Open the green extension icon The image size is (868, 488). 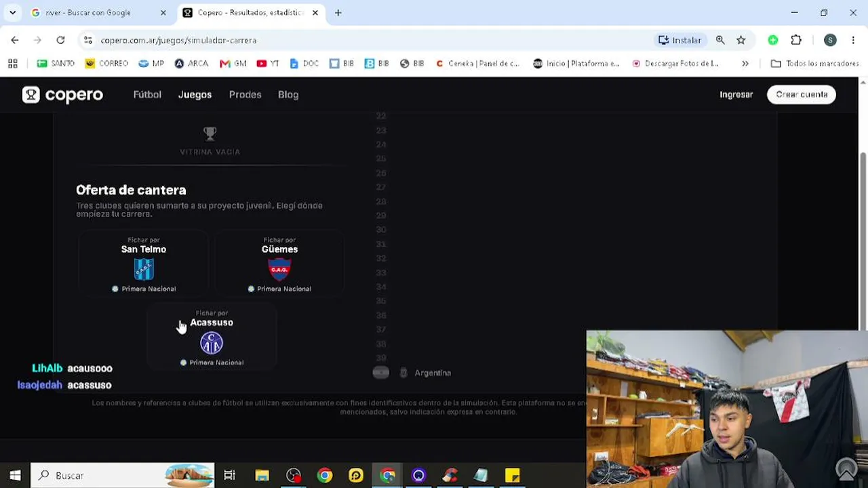click(773, 40)
